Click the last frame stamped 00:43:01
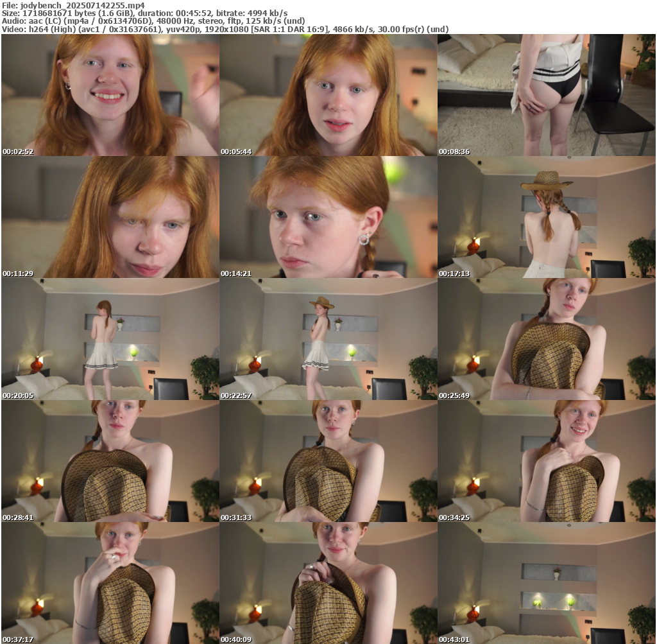The image size is (657, 644). (547, 583)
